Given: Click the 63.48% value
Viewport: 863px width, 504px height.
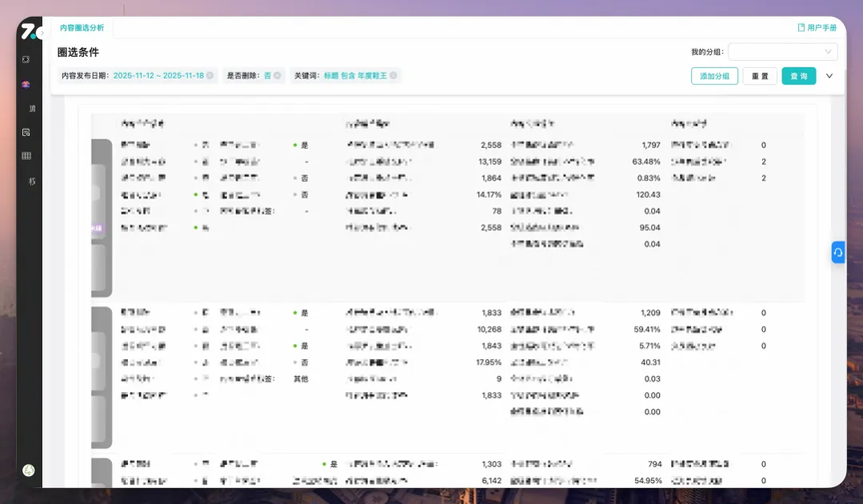Looking at the screenshot, I should 646,162.
